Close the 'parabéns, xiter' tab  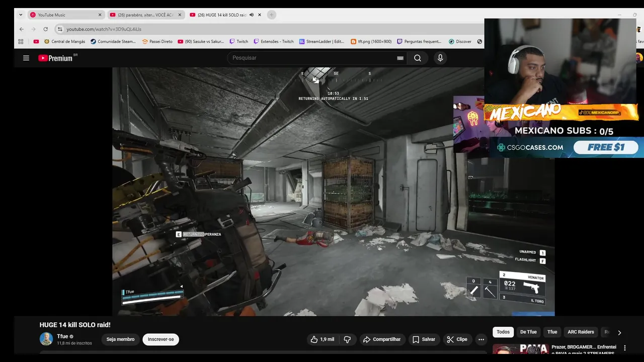coord(180,15)
